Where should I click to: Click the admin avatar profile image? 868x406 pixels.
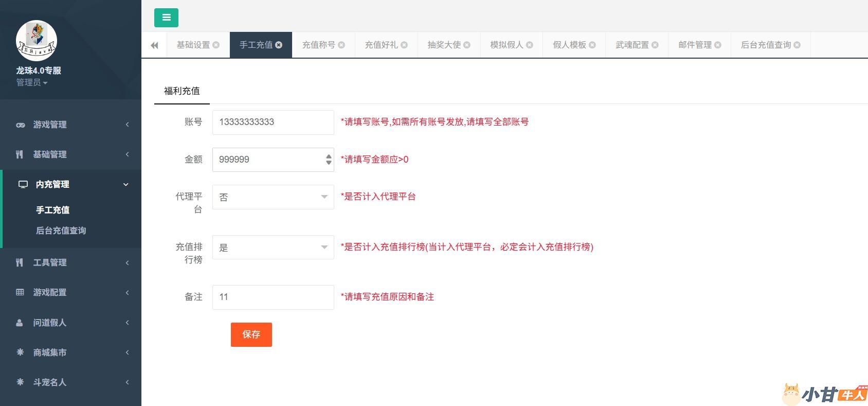click(x=37, y=40)
